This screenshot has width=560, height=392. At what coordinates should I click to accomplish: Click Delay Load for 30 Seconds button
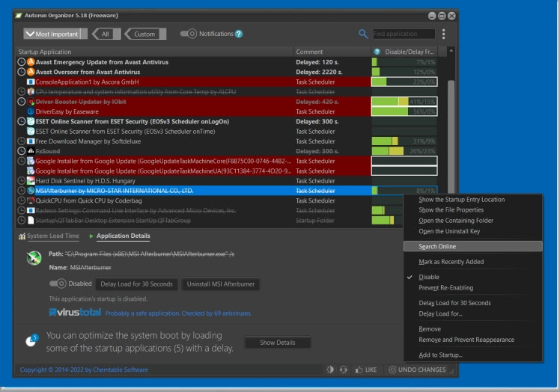point(136,284)
